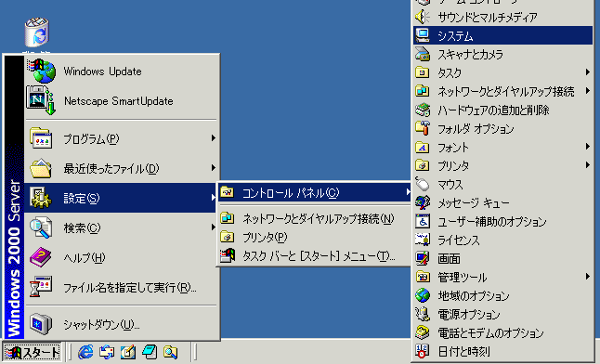Launch Internet Explorer from Quick Launch
This screenshot has width=600, height=364.
pyautogui.click(x=85, y=352)
